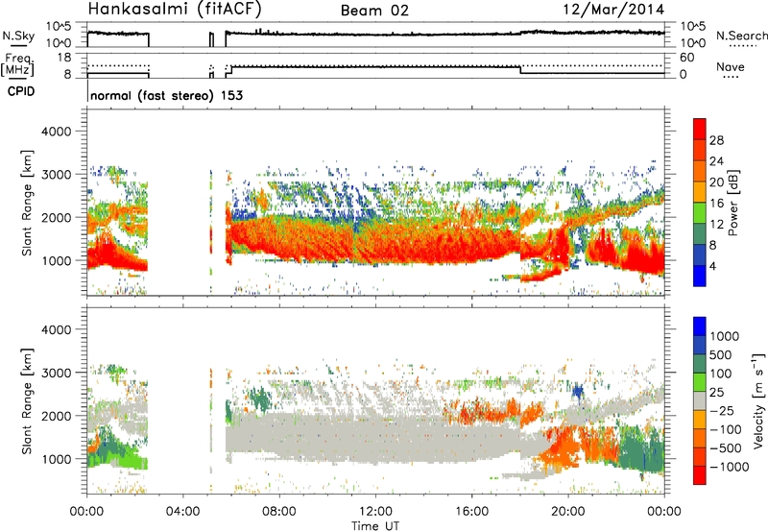The height and width of the screenshot is (532, 768).
Task: Select the normal (fast stereo) 153 text
Action: [166, 95]
